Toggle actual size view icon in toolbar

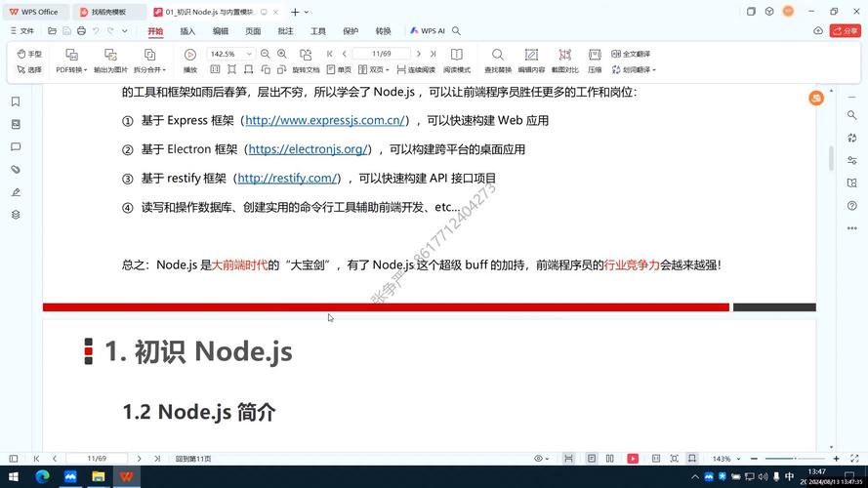pyautogui.click(x=216, y=69)
